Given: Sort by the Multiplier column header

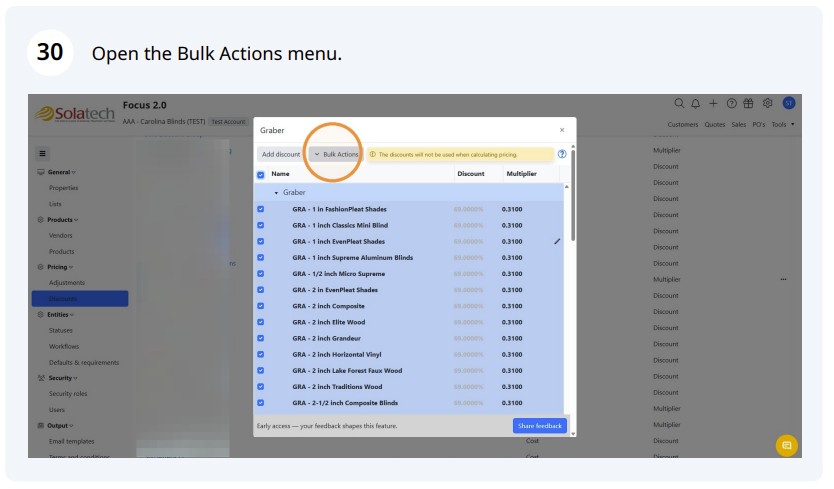Looking at the screenshot, I should click(x=521, y=174).
